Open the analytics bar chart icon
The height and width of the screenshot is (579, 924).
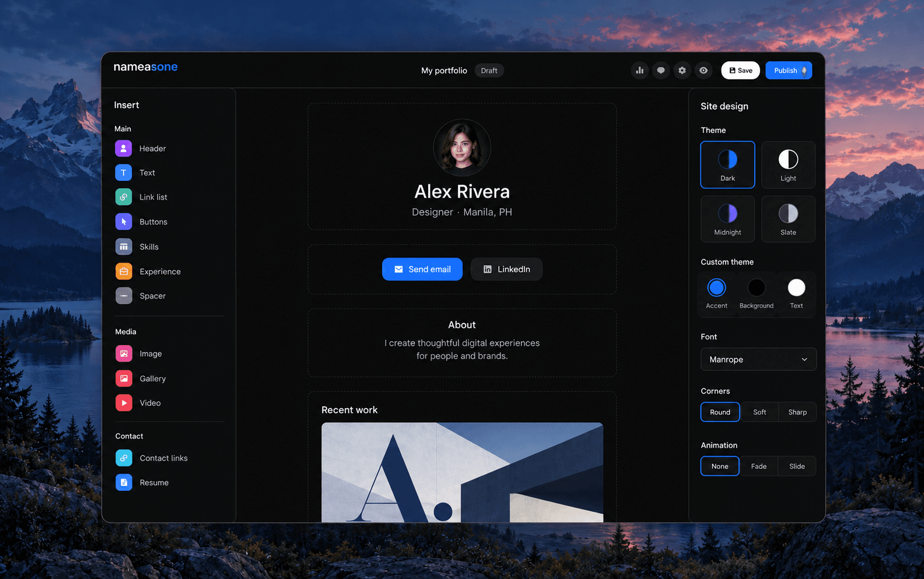click(640, 71)
